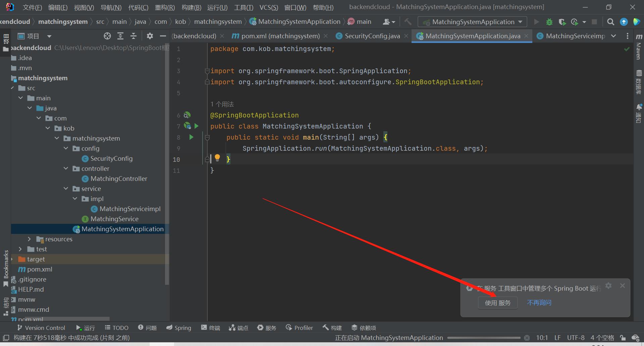The width and height of the screenshot is (644, 346).
Task: Collapse the main folder
Action: tap(21, 98)
